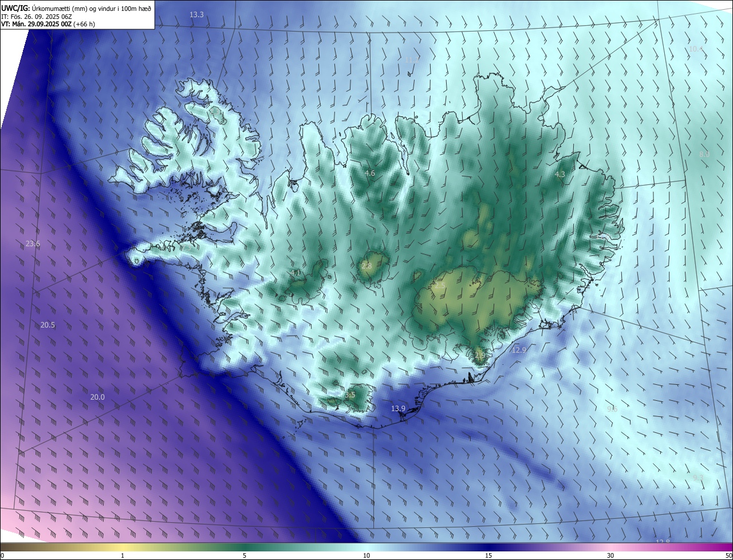
Task: Click the map value 12.9 near the southeast coast
Action: coord(519,349)
